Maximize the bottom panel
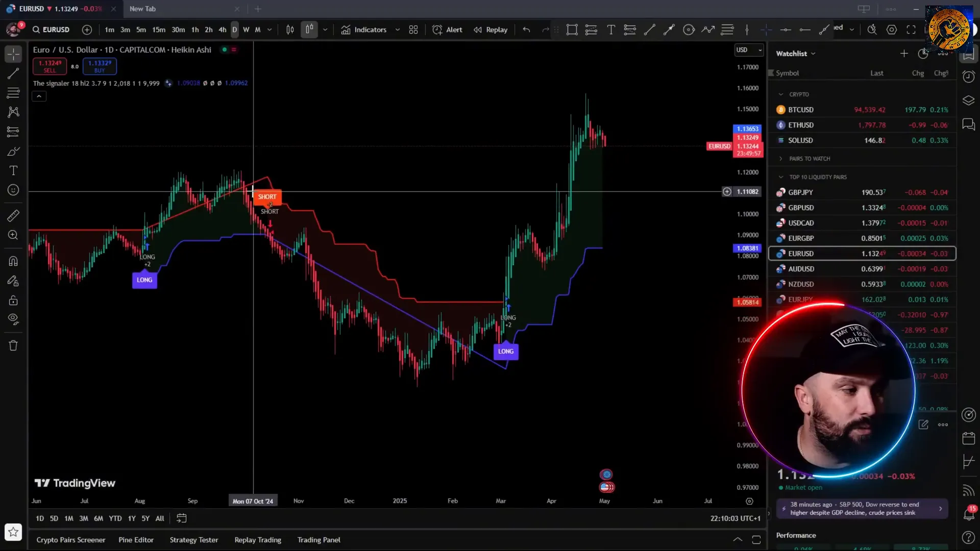 [756, 539]
